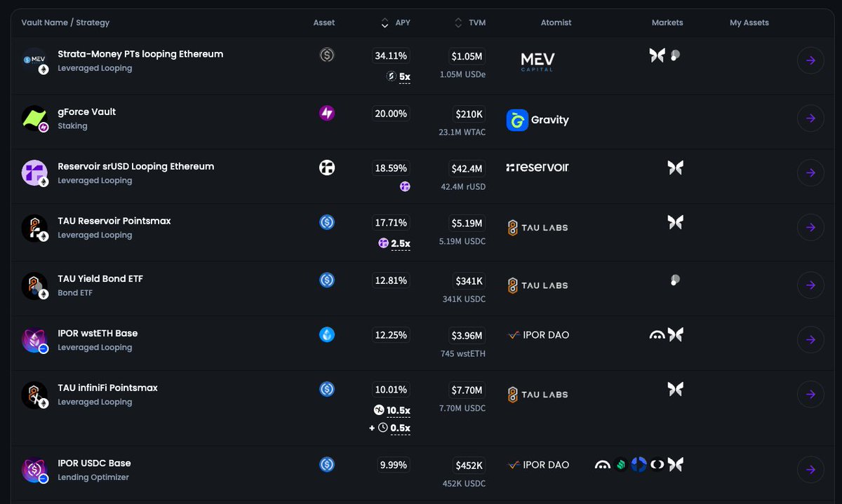Toggle the APY column sort arrows
Viewport: 842px width, 504px height.
(x=385, y=22)
